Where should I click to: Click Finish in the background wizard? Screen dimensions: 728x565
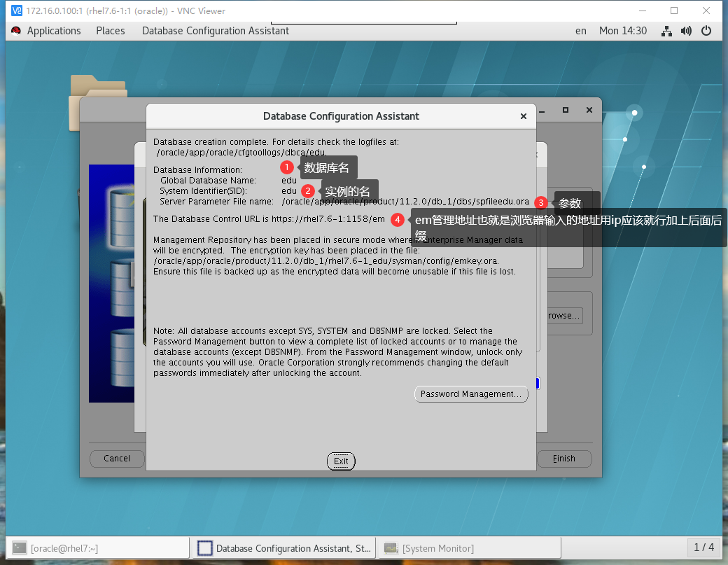(564, 459)
